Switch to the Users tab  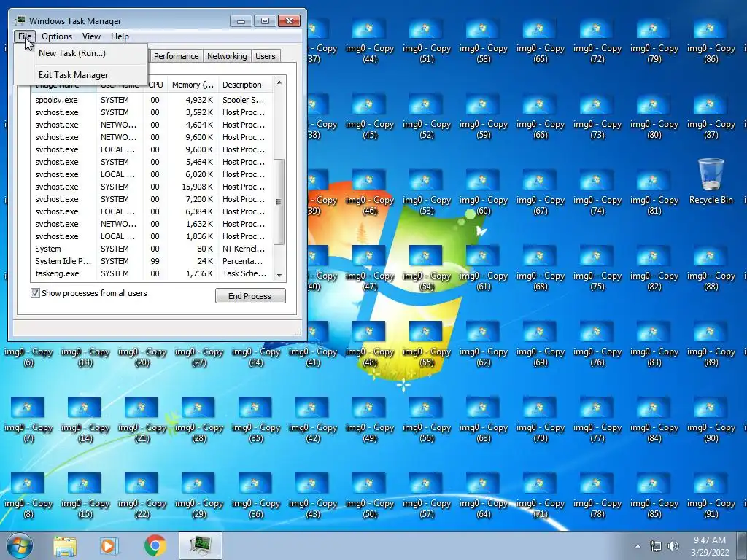[266, 56]
